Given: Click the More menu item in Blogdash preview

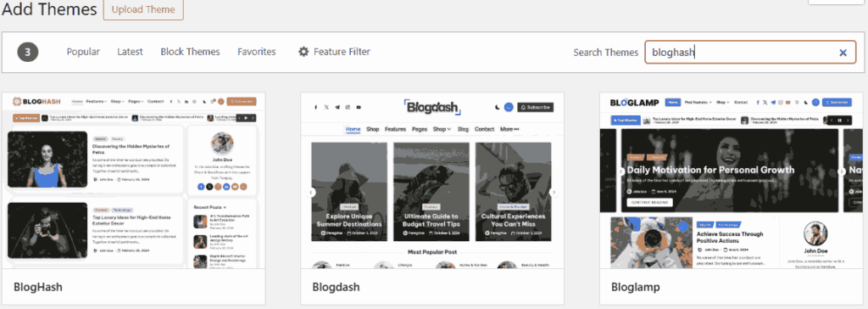Looking at the screenshot, I should click(509, 129).
